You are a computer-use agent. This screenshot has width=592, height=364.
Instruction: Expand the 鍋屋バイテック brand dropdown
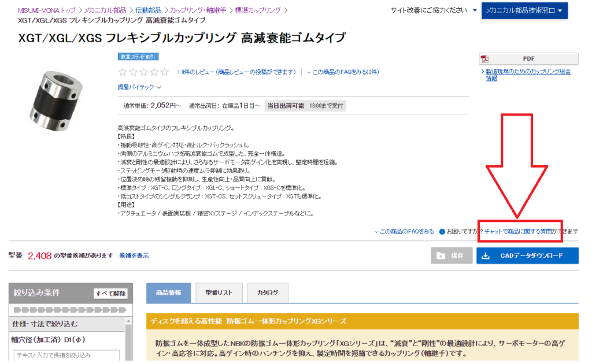tap(140, 87)
